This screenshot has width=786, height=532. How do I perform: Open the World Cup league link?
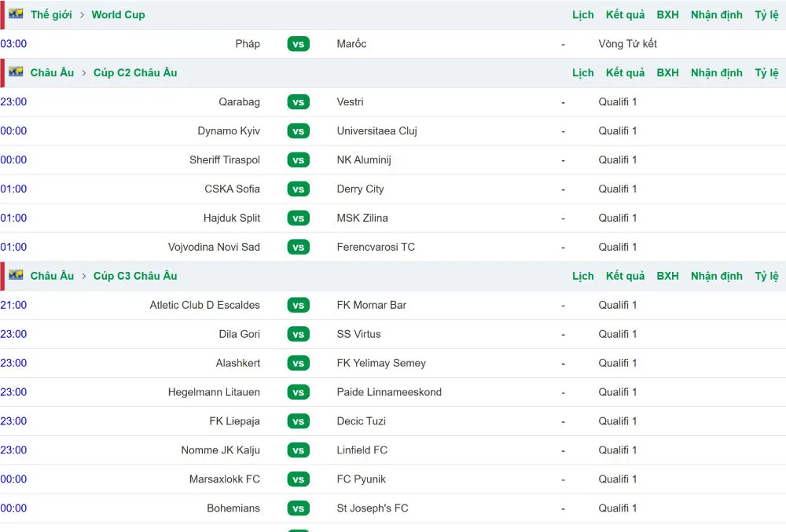click(x=119, y=14)
